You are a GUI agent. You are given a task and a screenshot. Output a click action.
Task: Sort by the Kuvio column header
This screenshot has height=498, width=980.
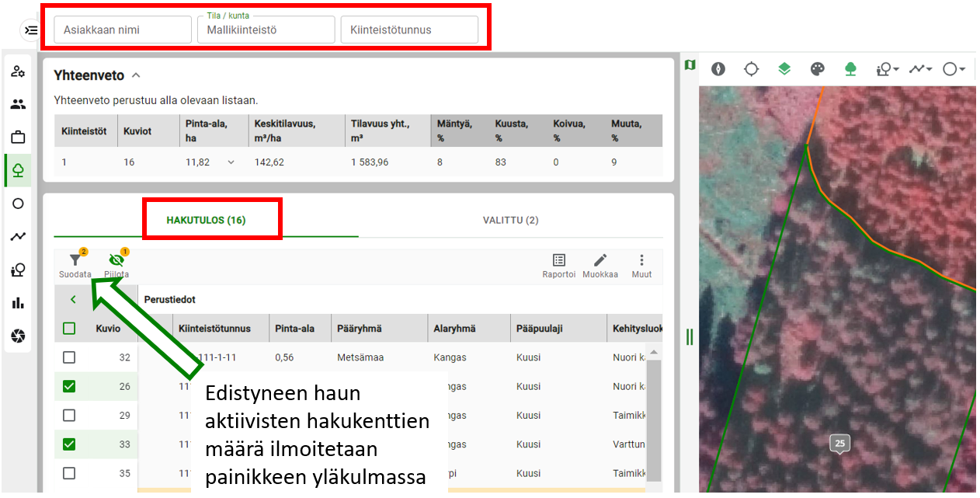point(108,329)
